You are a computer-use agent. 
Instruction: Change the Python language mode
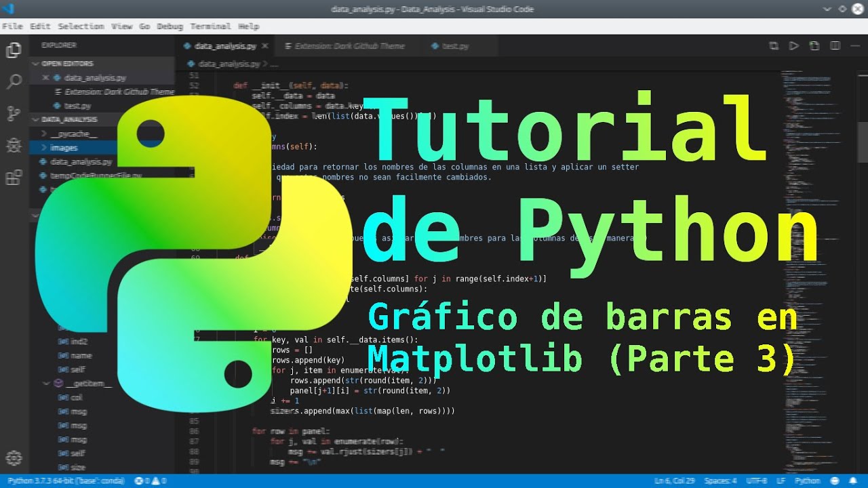point(808,481)
